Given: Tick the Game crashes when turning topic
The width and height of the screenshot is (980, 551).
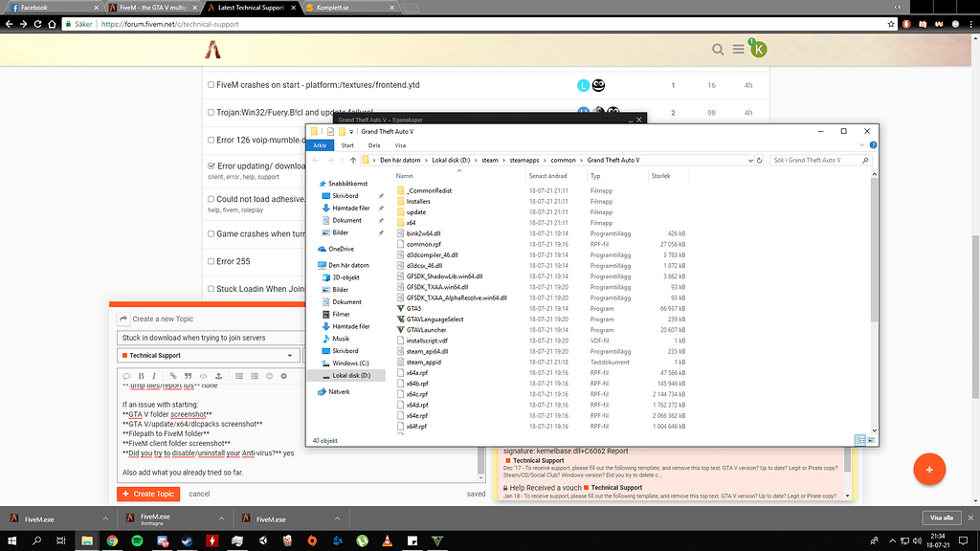Looking at the screenshot, I should pos(212,233).
